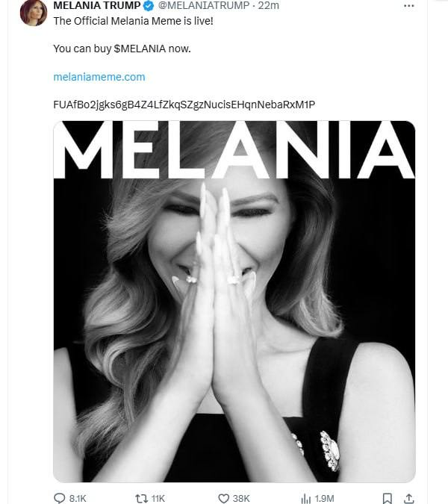Click the 1.9M views count

click(324, 499)
